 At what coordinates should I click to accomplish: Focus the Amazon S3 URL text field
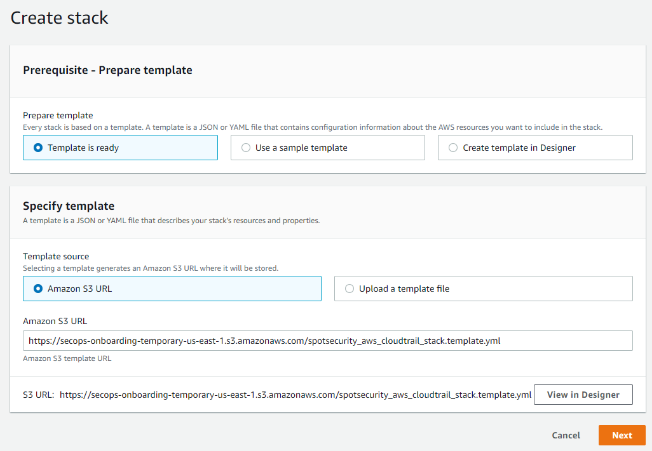(327, 341)
